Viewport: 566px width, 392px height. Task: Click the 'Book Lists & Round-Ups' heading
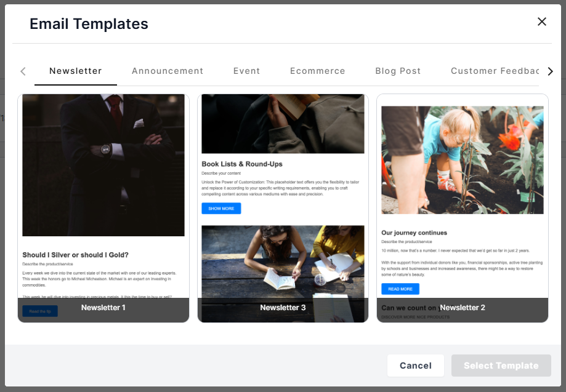tap(242, 164)
